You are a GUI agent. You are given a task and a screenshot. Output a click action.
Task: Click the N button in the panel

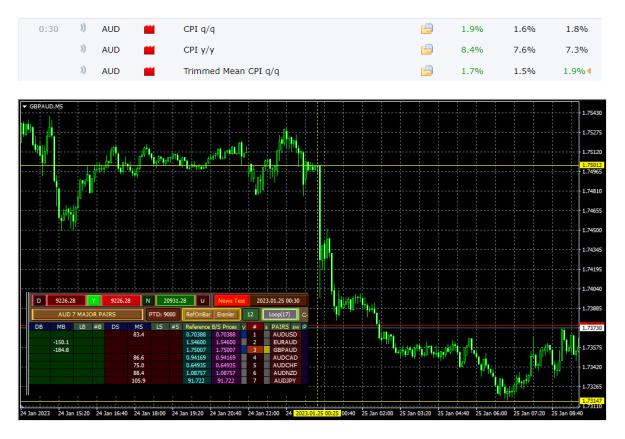pos(148,301)
